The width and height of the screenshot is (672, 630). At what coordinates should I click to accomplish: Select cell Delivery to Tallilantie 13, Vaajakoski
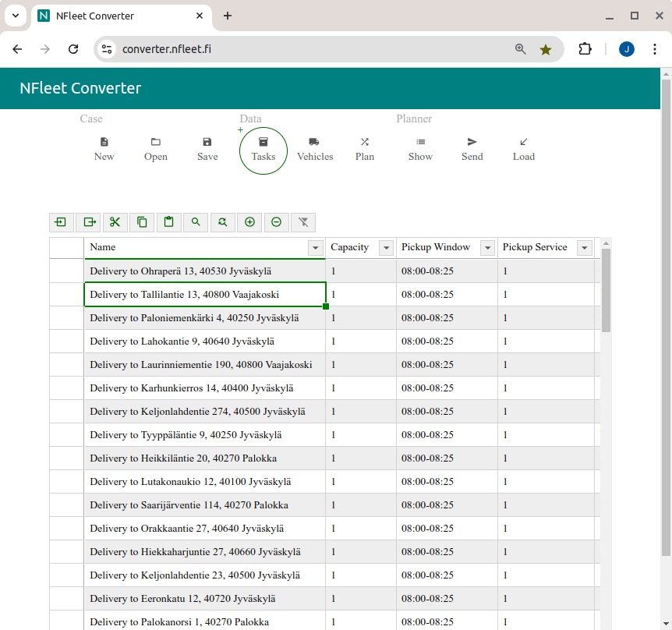coord(205,295)
